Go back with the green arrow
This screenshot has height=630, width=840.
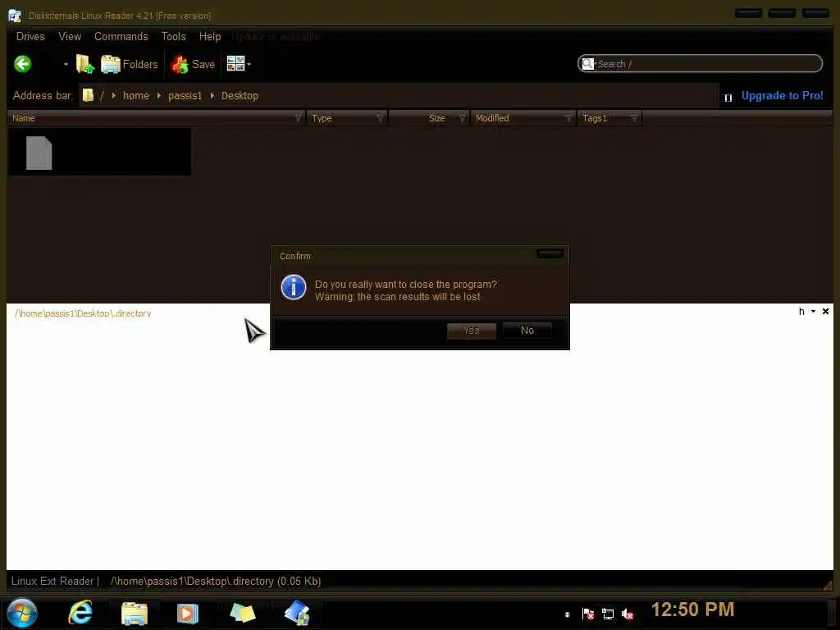[x=22, y=64]
